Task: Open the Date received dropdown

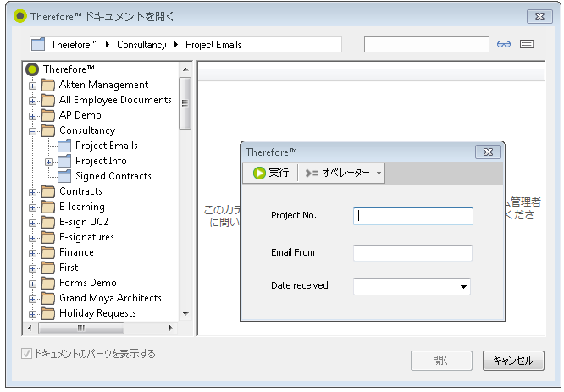Action: tap(463, 287)
